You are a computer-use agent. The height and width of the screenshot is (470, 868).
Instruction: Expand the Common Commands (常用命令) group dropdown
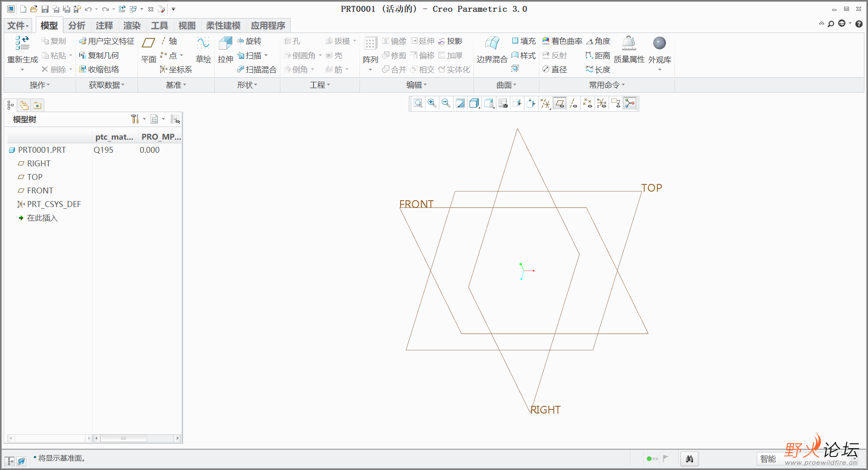pyautogui.click(x=607, y=85)
